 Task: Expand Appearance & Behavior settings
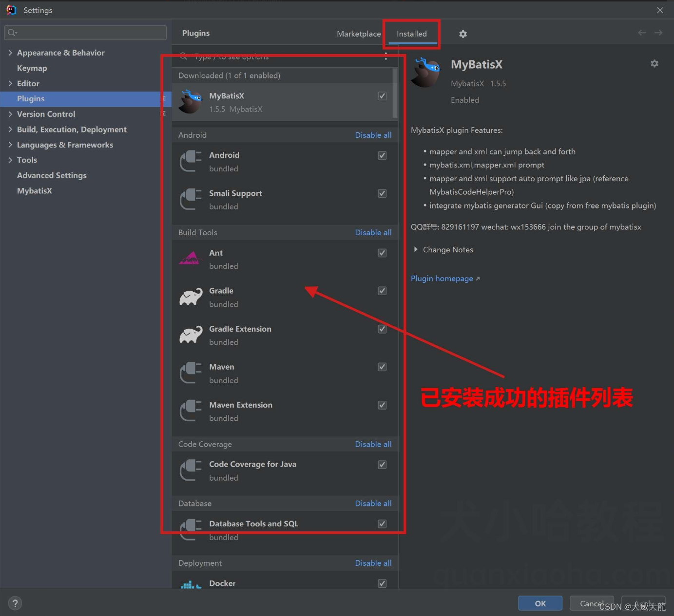10,53
